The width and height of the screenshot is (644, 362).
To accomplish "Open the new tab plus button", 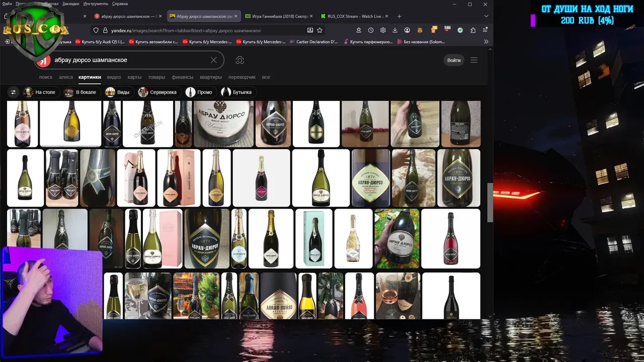I will (399, 16).
